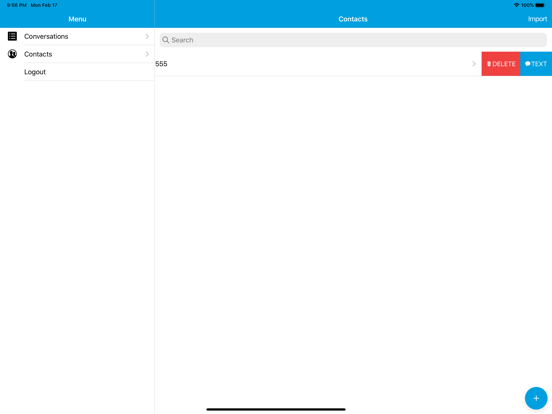Click the Wi-Fi status icon

click(x=516, y=5)
